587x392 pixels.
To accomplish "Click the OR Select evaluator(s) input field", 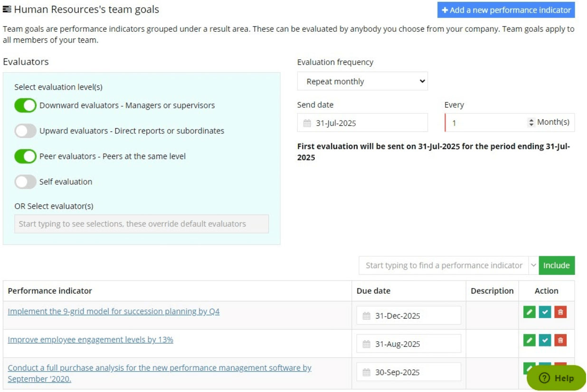I will point(142,224).
